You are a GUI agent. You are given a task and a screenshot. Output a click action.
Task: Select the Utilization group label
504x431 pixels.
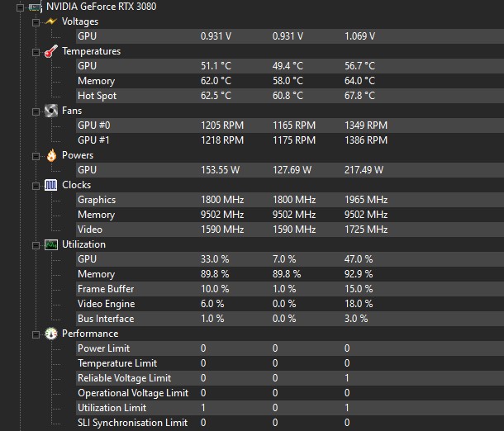point(83,244)
